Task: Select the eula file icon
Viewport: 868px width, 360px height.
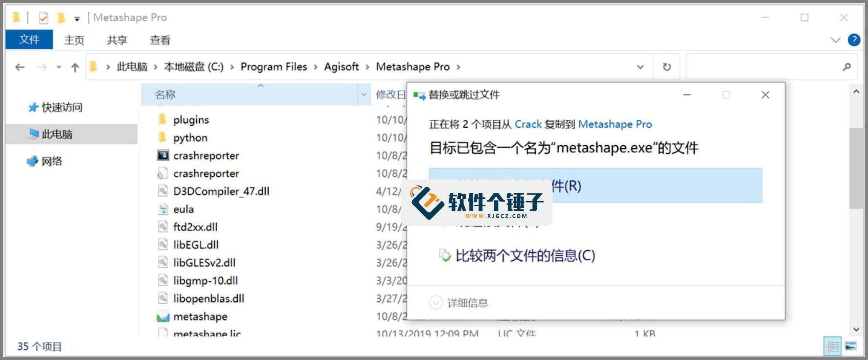Action: (162, 209)
